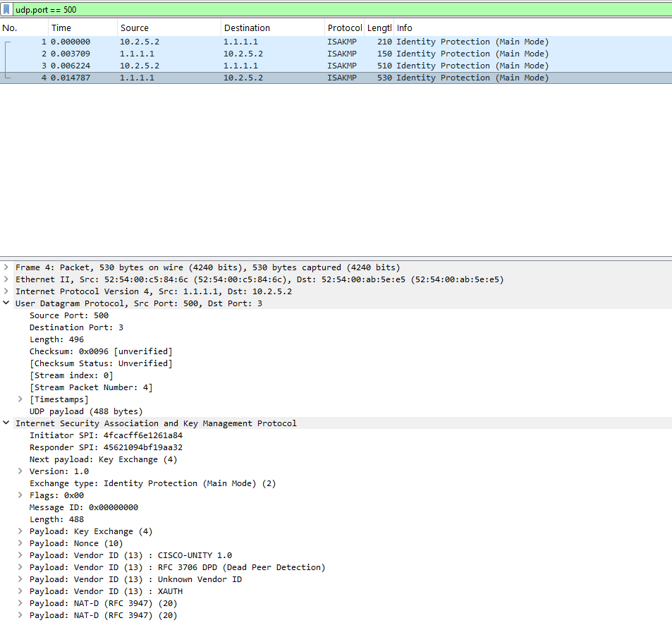Expand the Payload: Nonce (10) entry
Viewport: 672px width, 623px height.
[20, 543]
